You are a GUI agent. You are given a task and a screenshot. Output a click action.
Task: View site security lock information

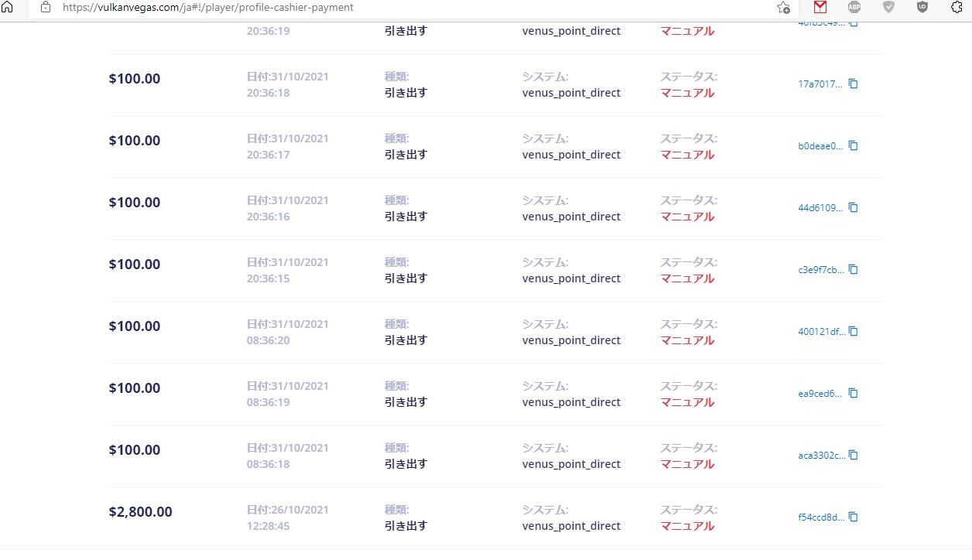pyautogui.click(x=45, y=7)
